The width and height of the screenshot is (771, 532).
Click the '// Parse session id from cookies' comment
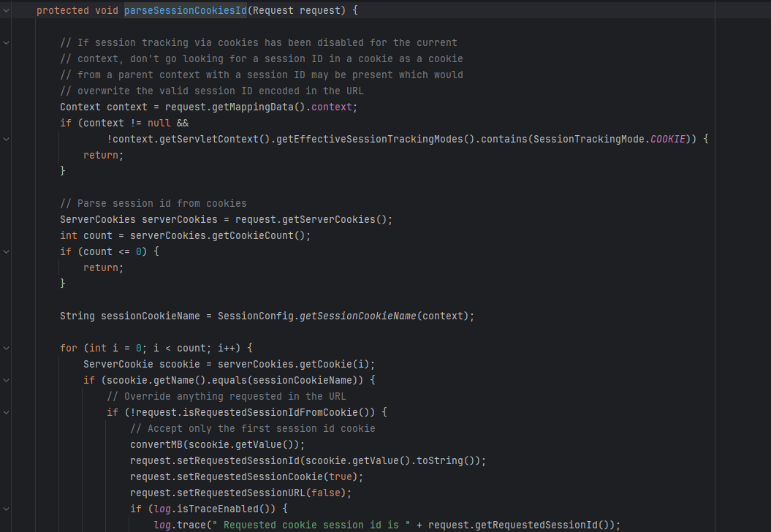click(x=153, y=204)
